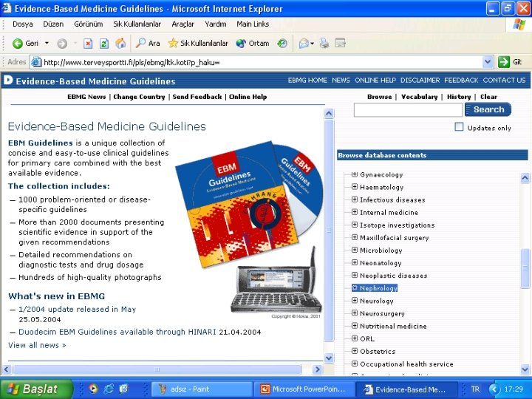Click the TR language indicator

click(x=475, y=389)
